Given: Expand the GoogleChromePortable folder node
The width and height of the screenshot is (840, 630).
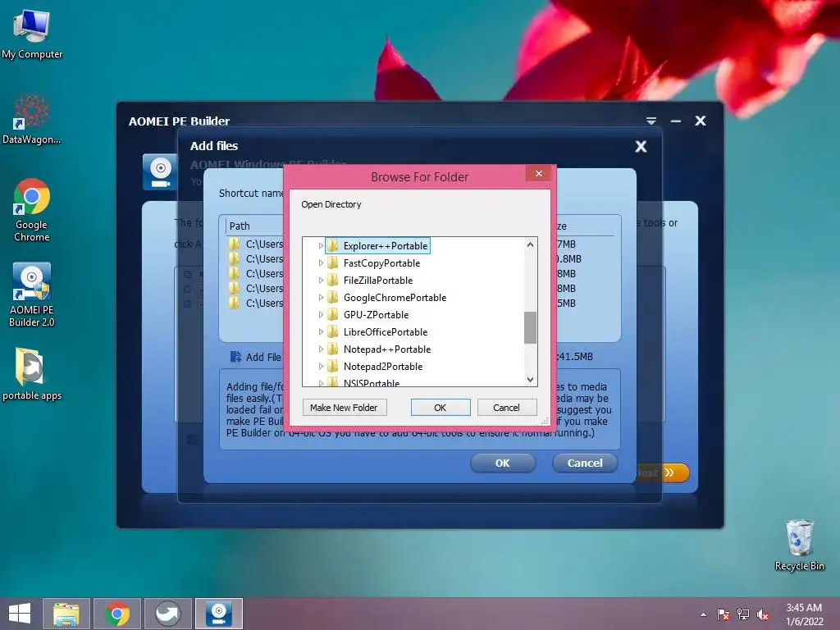Looking at the screenshot, I should pos(321,297).
